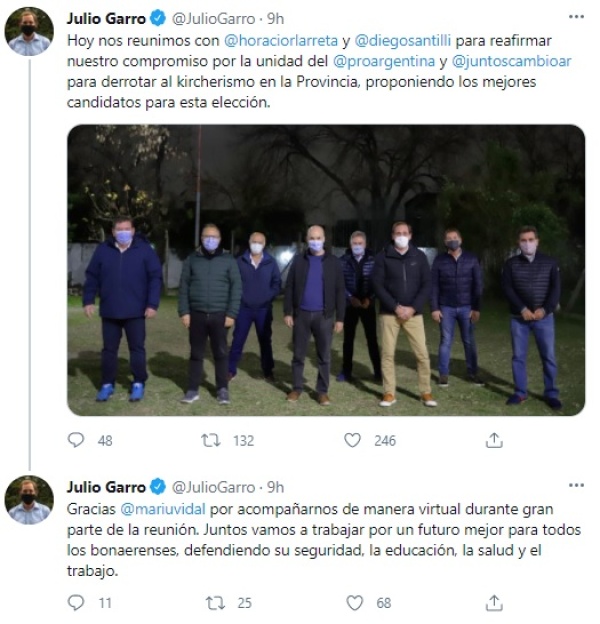
Task: Retweet the second tweet with 25 retweets
Action: pos(215,603)
